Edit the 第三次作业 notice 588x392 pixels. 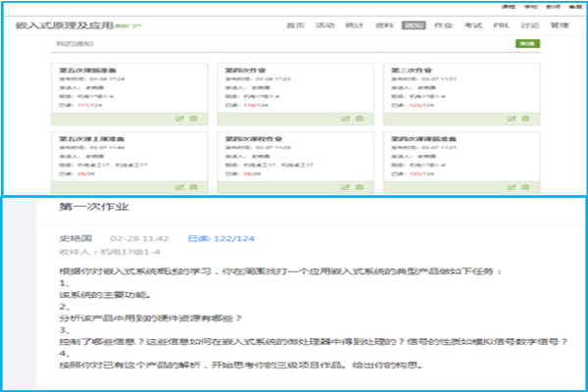point(511,119)
